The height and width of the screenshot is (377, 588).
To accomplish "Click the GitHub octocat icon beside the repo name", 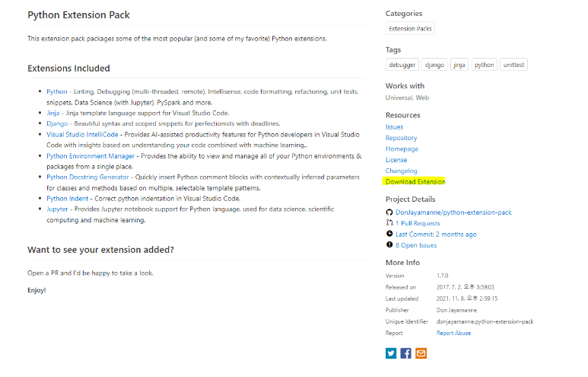I will [389, 212].
